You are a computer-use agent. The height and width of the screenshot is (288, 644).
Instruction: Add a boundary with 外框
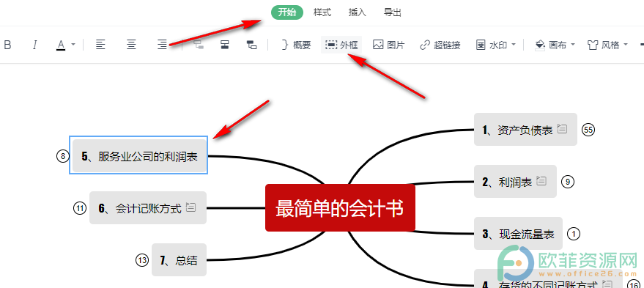coord(341,45)
